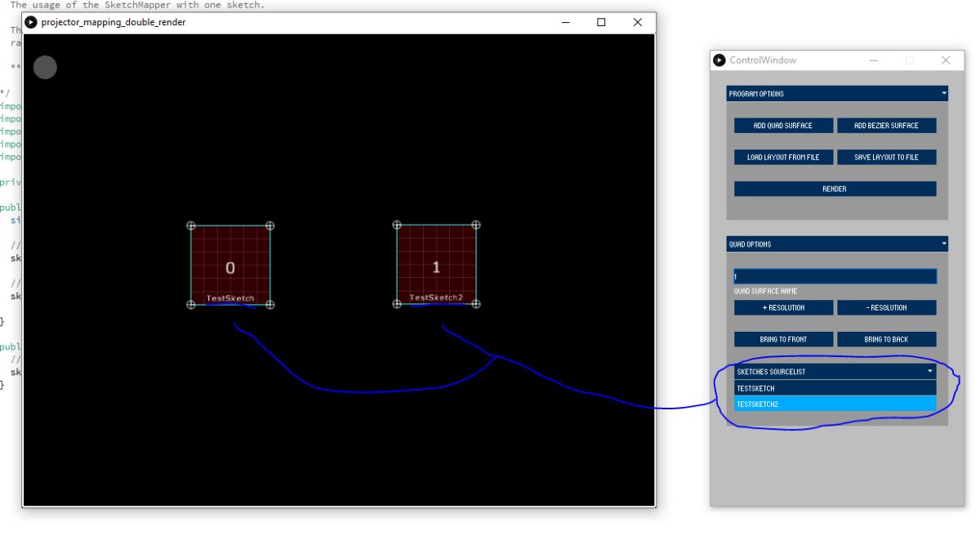Close the ControlWindow

click(946, 60)
